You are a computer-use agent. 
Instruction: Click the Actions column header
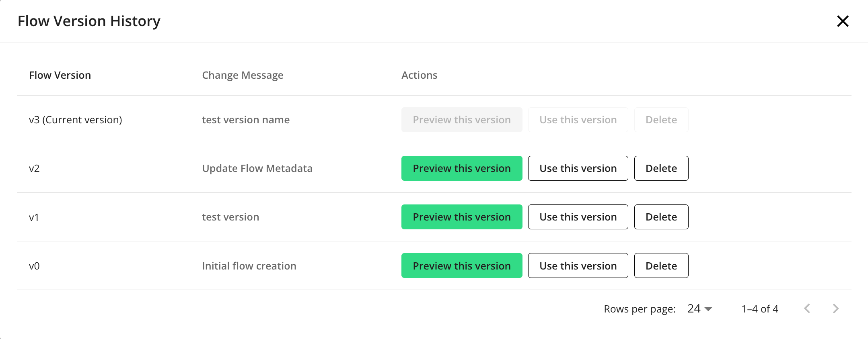[x=419, y=75]
